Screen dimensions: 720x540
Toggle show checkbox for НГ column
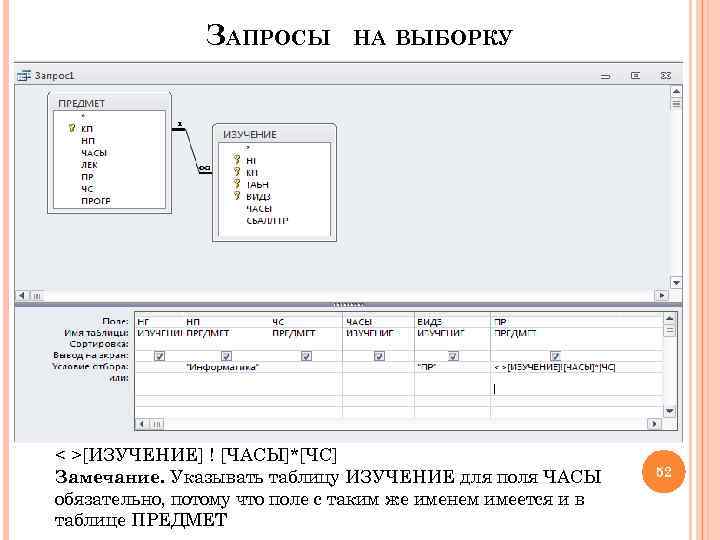(x=159, y=356)
